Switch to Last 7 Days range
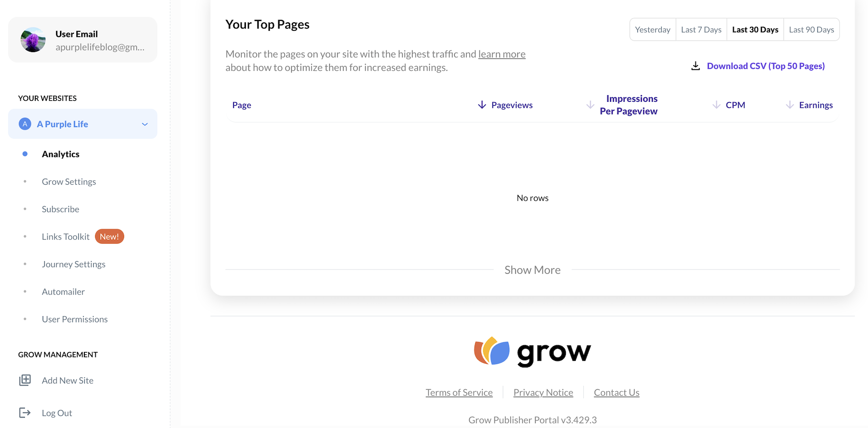Viewport: 868px width, 428px height. click(x=701, y=30)
